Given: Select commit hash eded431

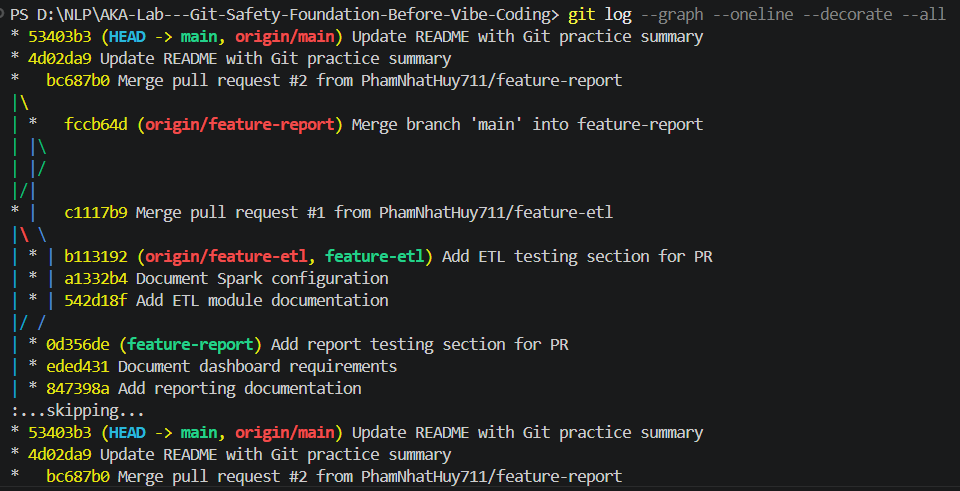Looking at the screenshot, I should [78, 367].
